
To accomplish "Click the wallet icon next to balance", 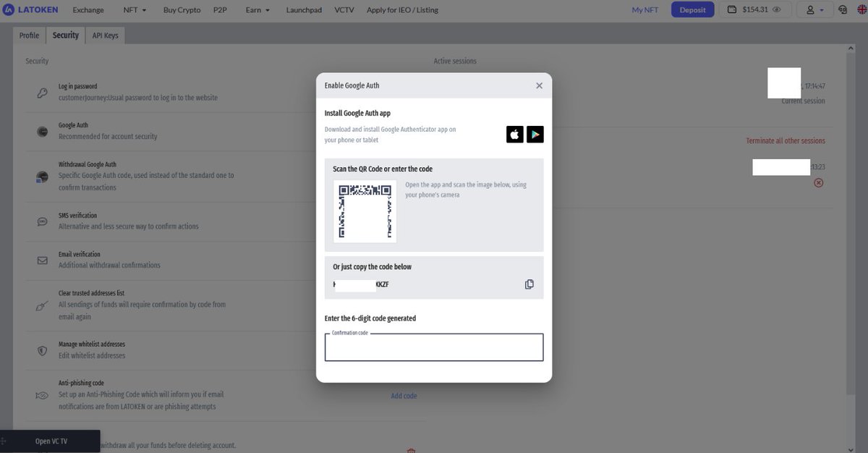I will click(732, 10).
